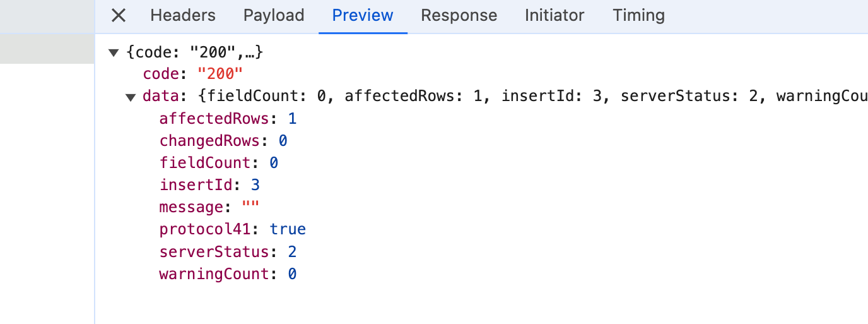Select the protocol41 property row

point(232,229)
